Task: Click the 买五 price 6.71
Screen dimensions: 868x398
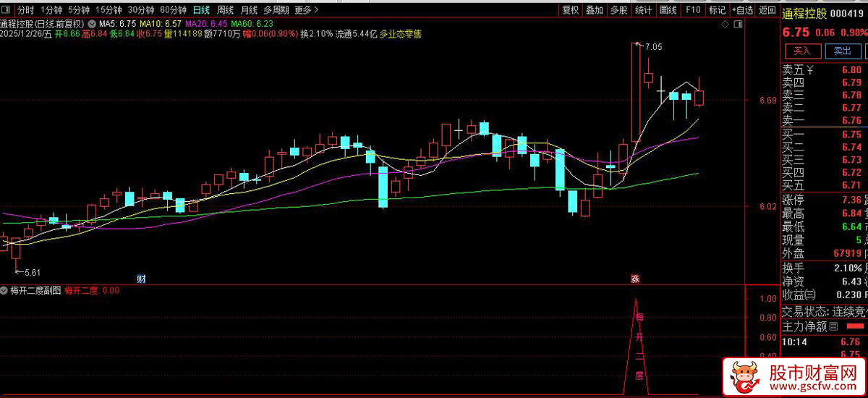Action: click(851, 185)
